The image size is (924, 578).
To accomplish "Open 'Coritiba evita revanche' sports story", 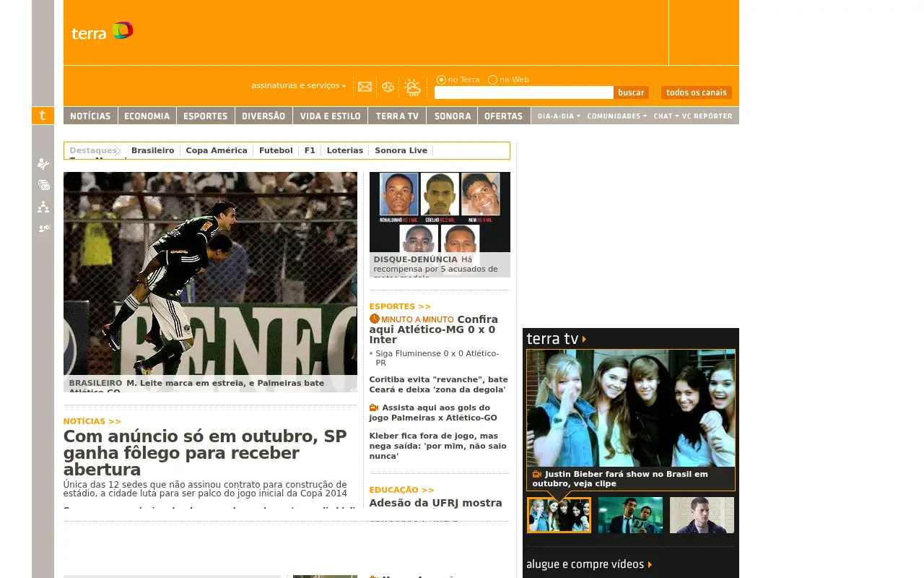I will 439,384.
